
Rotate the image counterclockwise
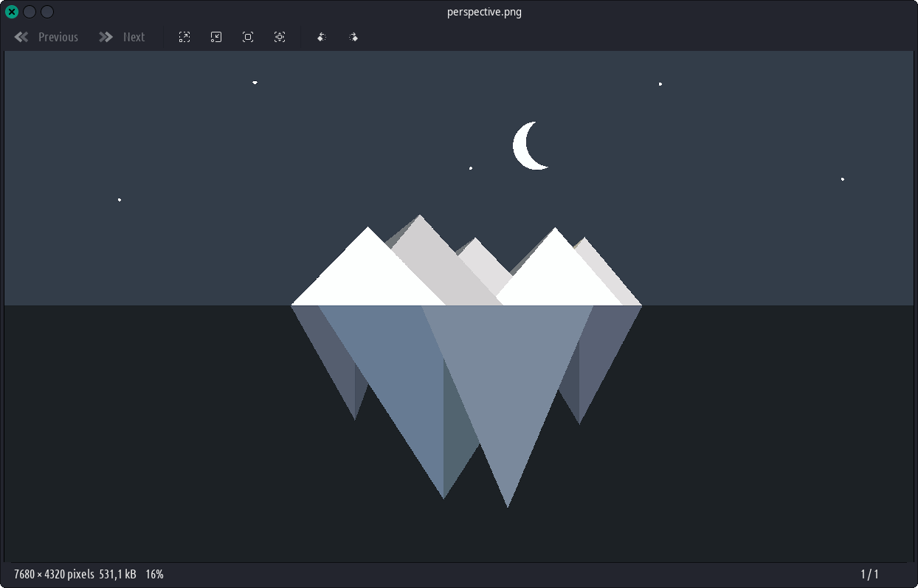click(322, 37)
